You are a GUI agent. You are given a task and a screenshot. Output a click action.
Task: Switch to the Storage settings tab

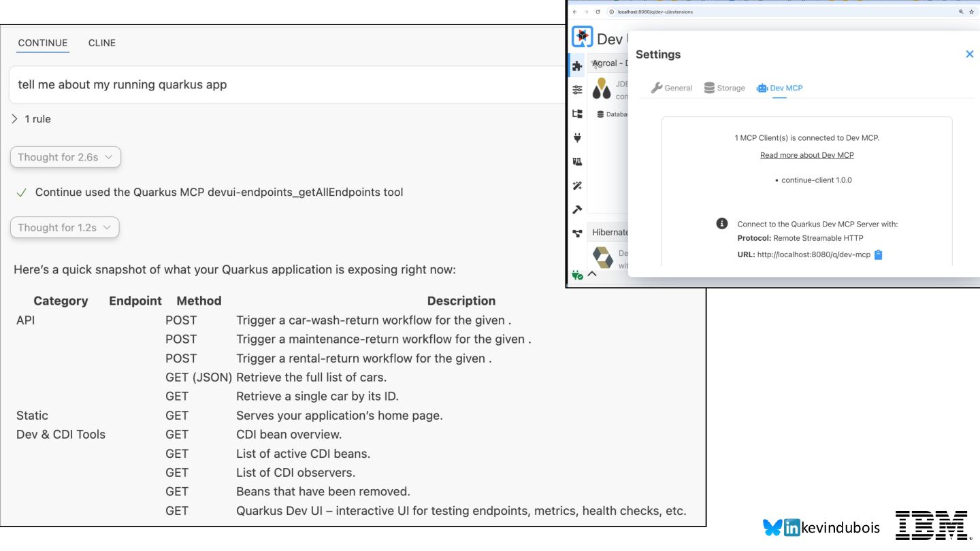724,88
